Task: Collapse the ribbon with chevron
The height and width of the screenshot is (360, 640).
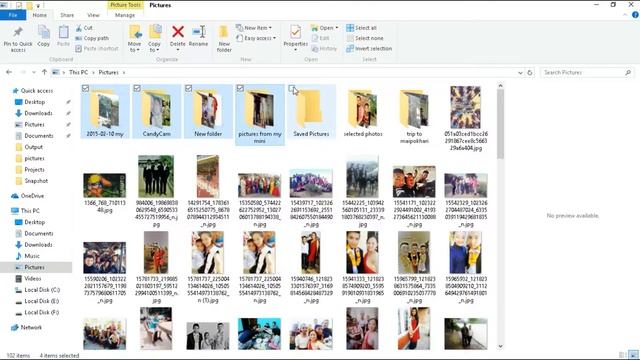Action: click(x=625, y=15)
